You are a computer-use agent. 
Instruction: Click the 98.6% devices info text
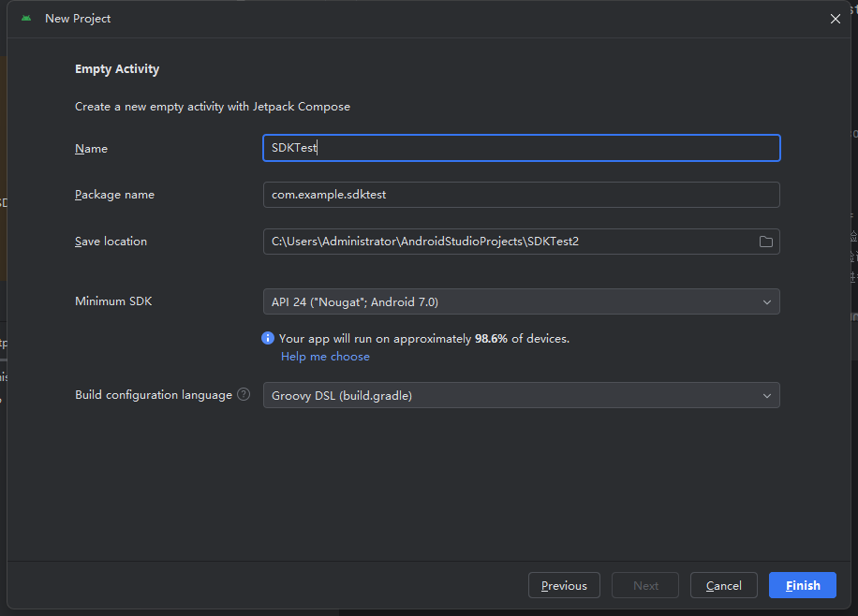pos(424,339)
